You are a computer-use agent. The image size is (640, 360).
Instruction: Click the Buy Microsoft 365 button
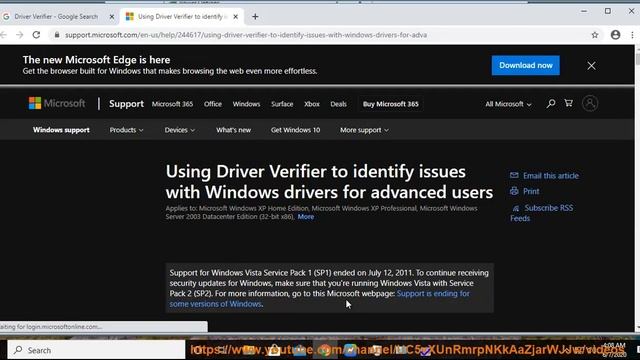click(391, 104)
